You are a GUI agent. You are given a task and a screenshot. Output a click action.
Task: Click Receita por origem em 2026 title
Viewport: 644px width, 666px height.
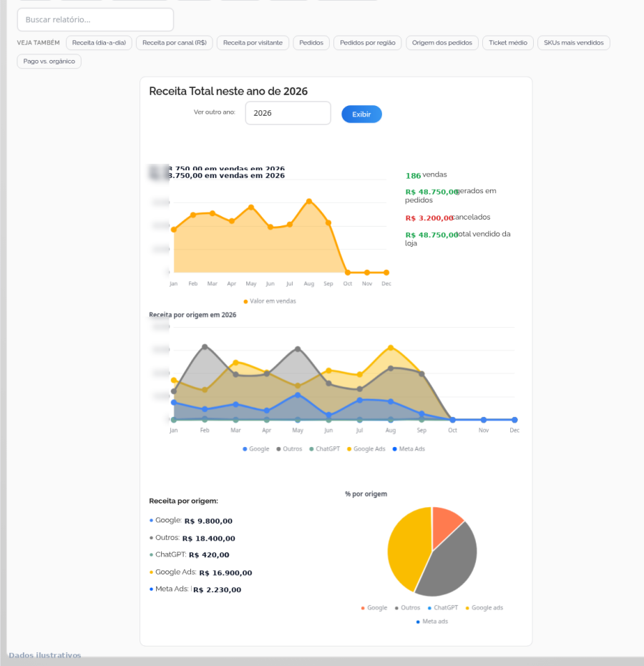(192, 315)
